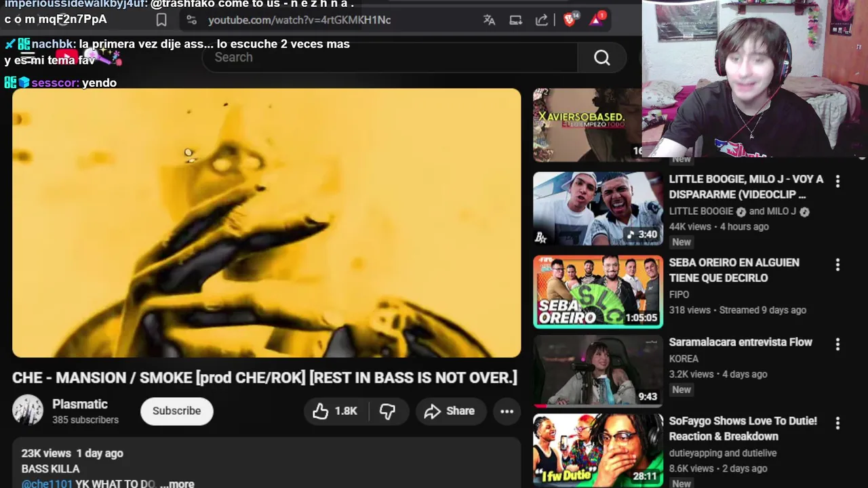
Task: Open Brave Shields lion icon
Action: click(x=570, y=19)
